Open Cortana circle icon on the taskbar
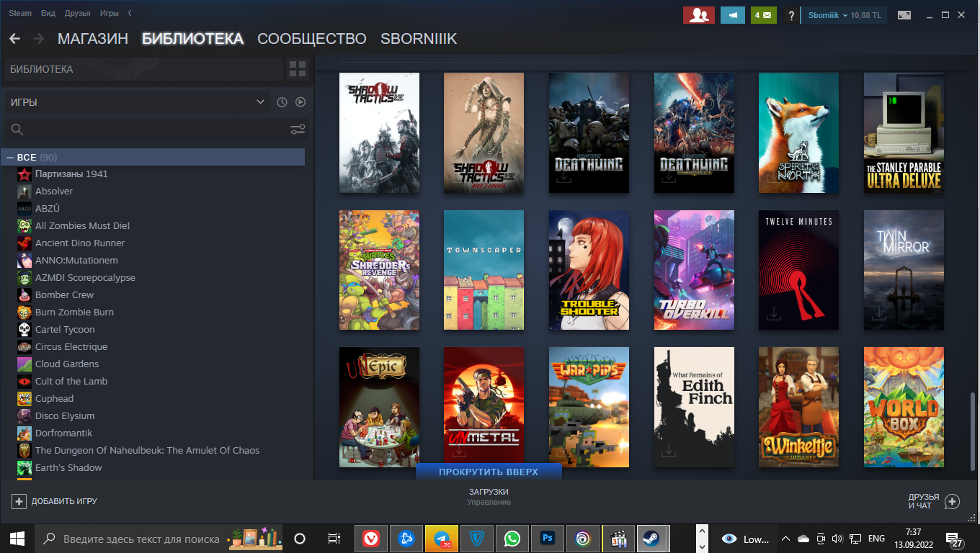The height and width of the screenshot is (553, 980). [x=300, y=539]
